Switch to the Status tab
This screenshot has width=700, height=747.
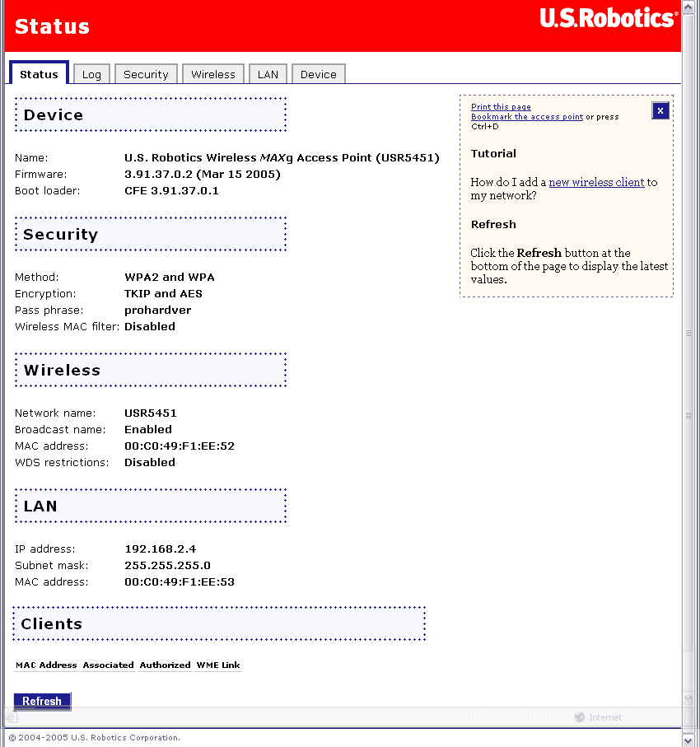click(x=39, y=74)
